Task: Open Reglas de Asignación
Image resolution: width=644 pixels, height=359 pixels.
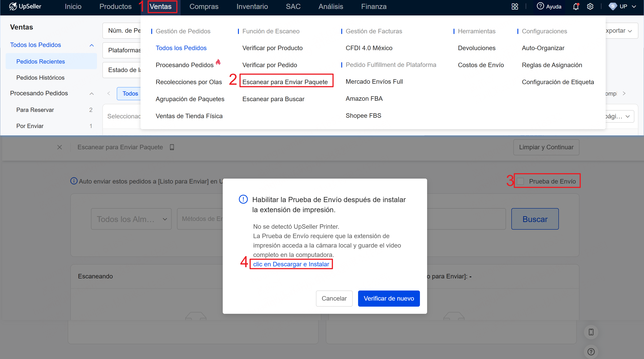Action: click(552, 65)
